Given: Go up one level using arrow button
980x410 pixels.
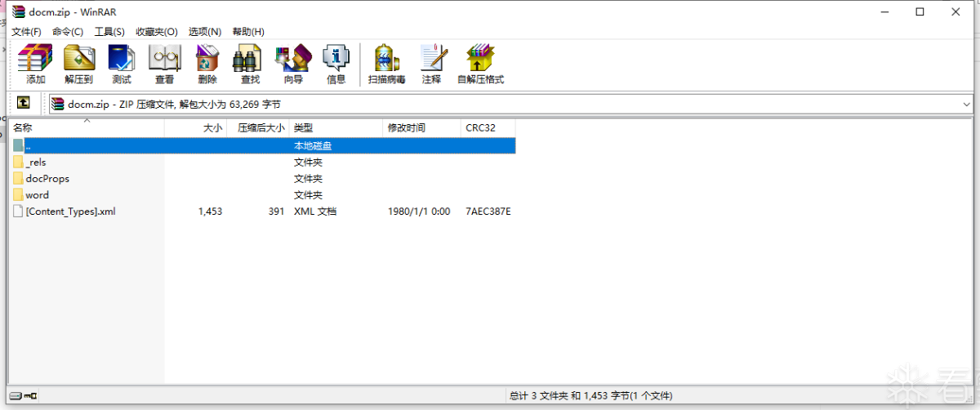Looking at the screenshot, I should 24,103.
